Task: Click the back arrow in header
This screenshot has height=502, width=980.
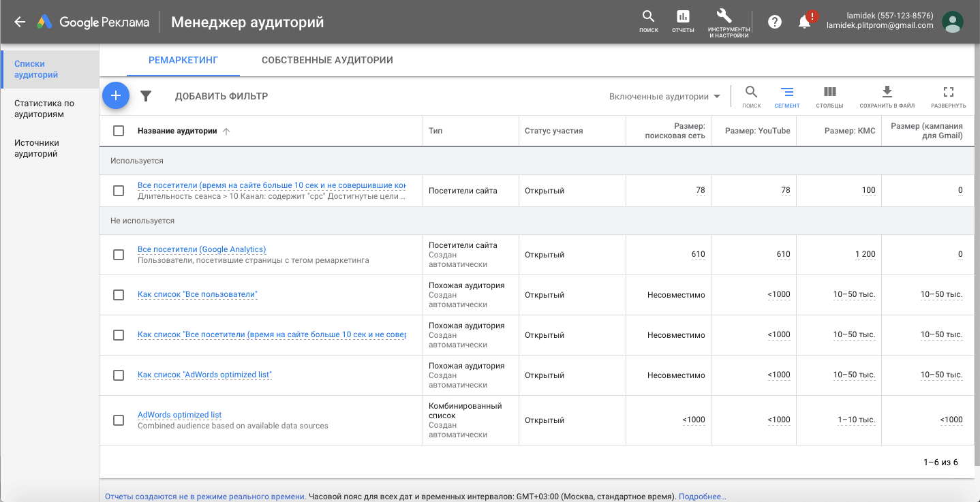Action: click(20, 22)
